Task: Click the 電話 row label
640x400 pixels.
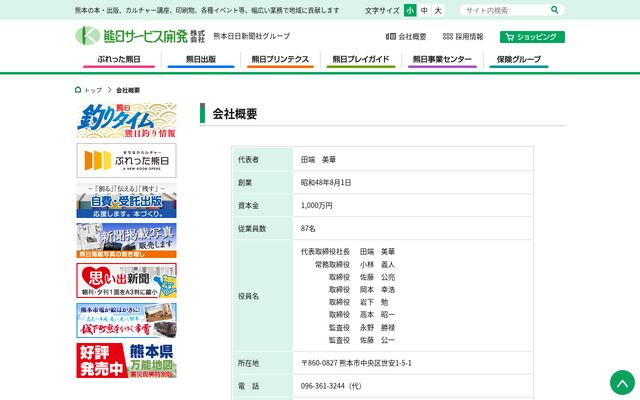Action: coord(249,386)
